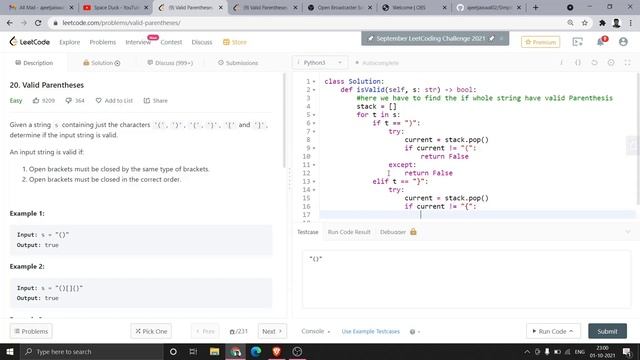Image resolution: width=640 pixels, height=360 pixels.
Task: Expand the Console dropdown
Action: coord(316,331)
